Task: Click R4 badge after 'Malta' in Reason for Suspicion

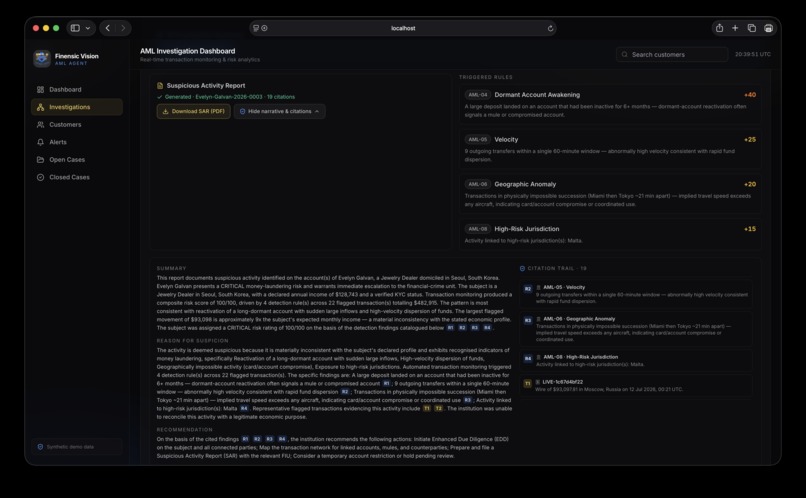Action: point(244,409)
